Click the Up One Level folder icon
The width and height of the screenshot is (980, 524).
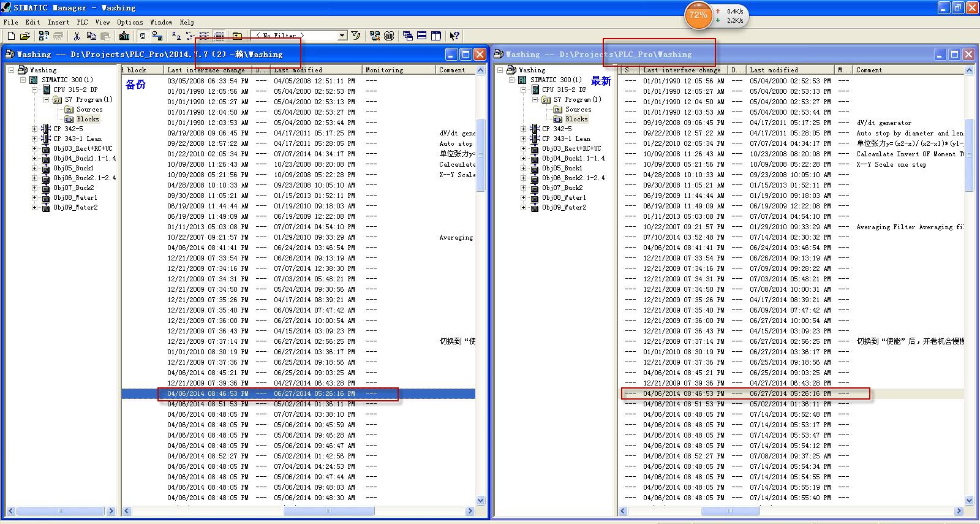[238, 36]
